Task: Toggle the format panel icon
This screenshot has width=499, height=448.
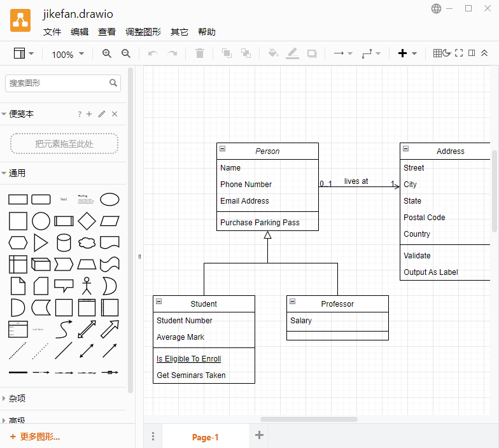Action: pos(472,53)
